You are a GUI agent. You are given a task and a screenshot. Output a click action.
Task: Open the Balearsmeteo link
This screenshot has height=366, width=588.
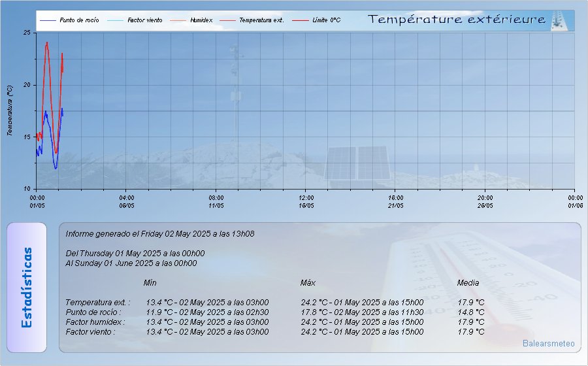pos(548,343)
